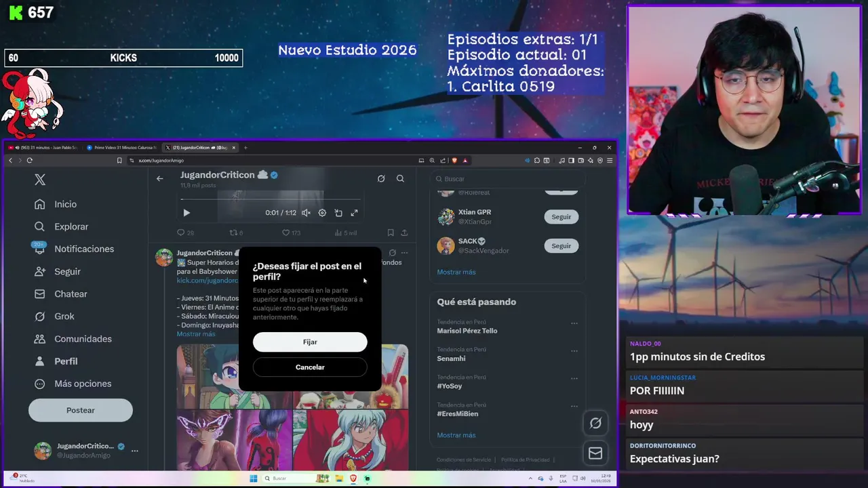Open options dots for #YoSoy trend
868x488 pixels.
(x=574, y=378)
